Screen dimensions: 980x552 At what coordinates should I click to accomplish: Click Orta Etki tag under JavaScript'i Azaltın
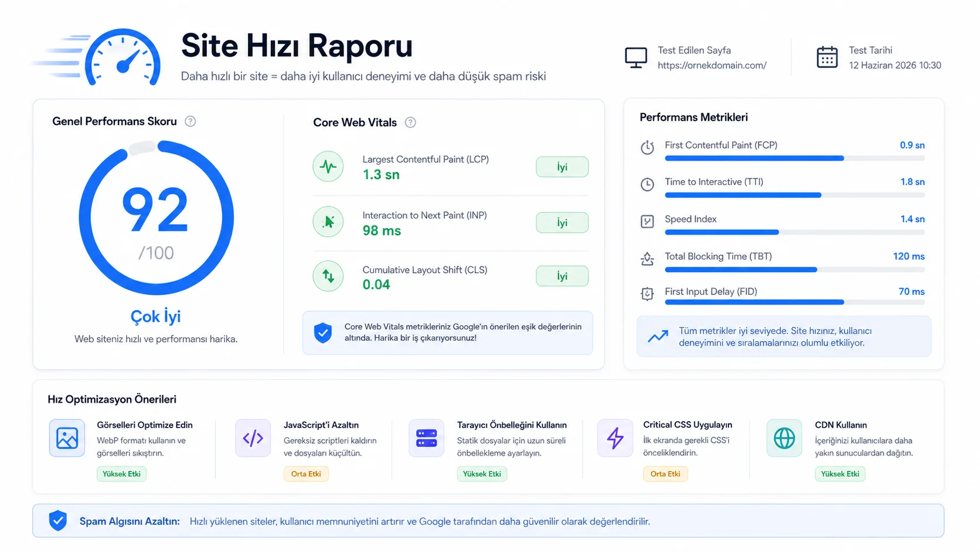(x=306, y=474)
